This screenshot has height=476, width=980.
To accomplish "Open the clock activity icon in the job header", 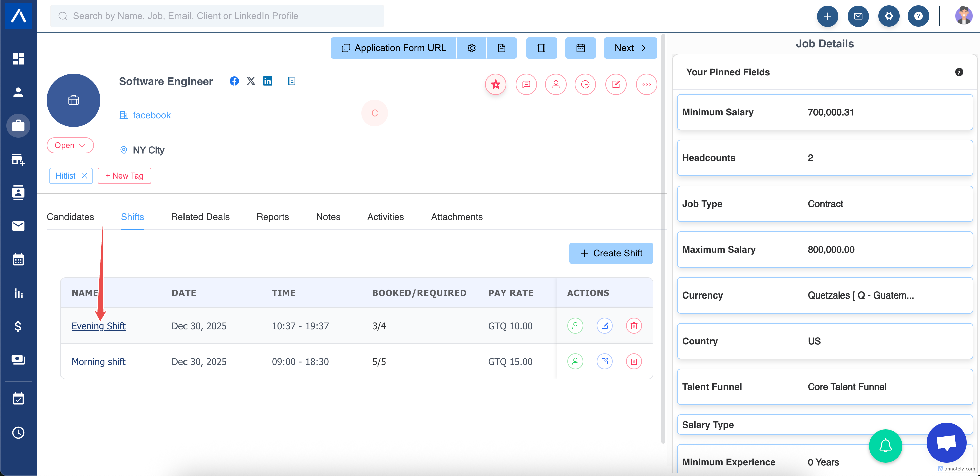I will pyautogui.click(x=585, y=84).
